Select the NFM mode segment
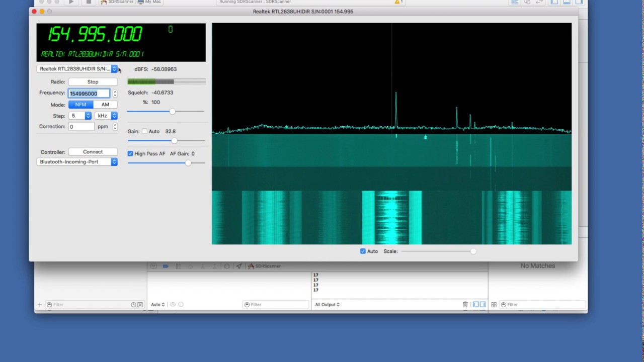This screenshot has height=362, width=644. point(80,105)
